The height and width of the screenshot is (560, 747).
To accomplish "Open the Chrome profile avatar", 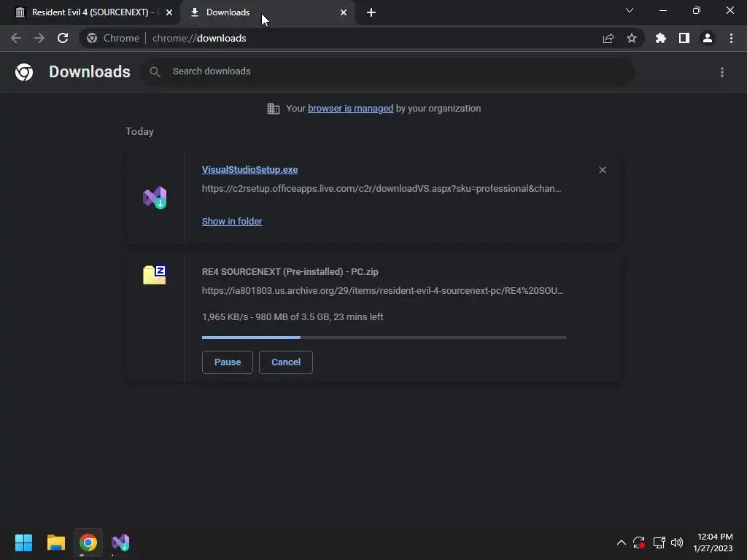I will [x=708, y=38].
